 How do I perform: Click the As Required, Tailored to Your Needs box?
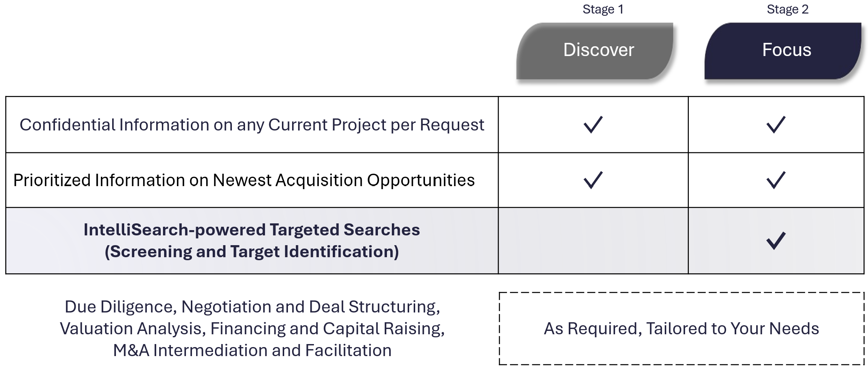[x=681, y=328]
